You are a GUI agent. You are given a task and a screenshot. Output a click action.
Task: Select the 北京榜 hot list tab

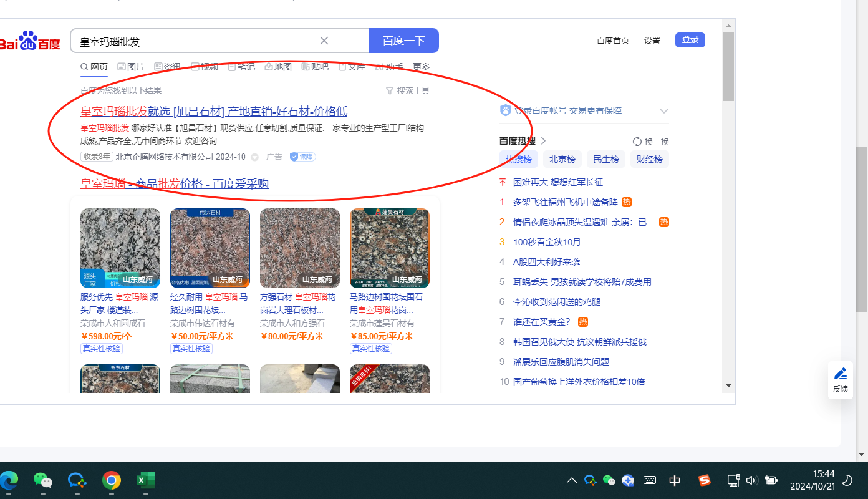[x=562, y=159]
